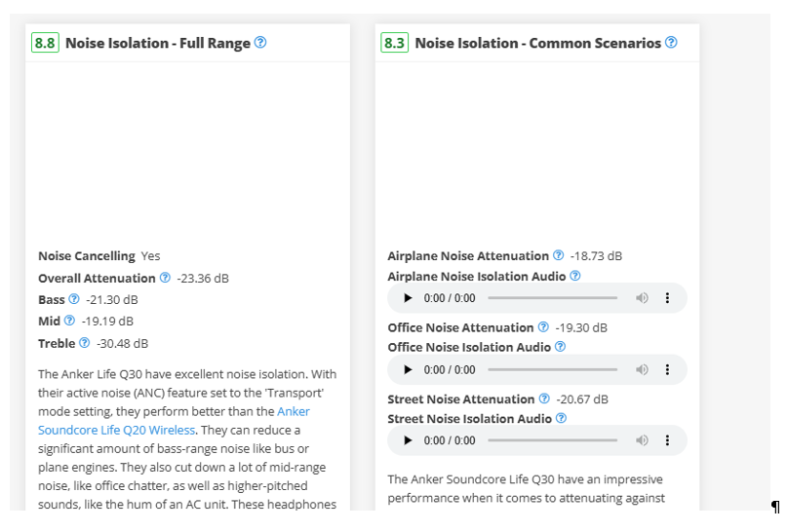
Task: Mute the Airplane noise audio player
Action: pos(642,298)
